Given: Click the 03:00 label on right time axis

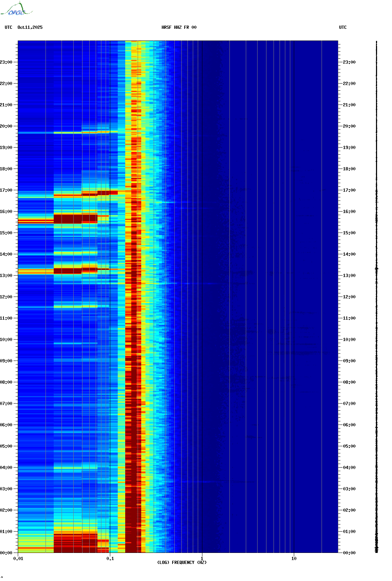Looking at the screenshot, I should pos(349,489).
